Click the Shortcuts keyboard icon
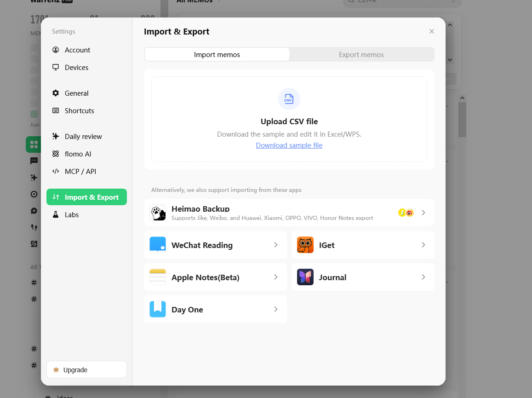Screen dimensions: 532x398 [56, 111]
